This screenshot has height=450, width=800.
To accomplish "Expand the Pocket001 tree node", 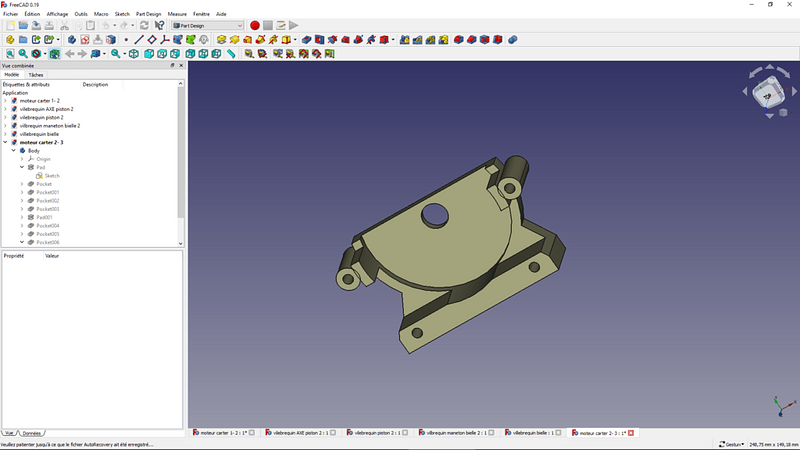I will (x=22, y=192).
